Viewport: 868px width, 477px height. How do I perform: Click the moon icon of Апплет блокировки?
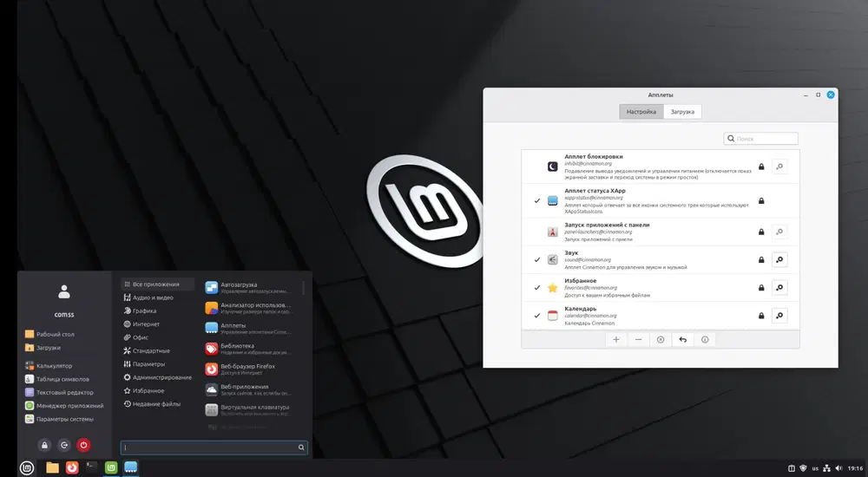tap(552, 167)
